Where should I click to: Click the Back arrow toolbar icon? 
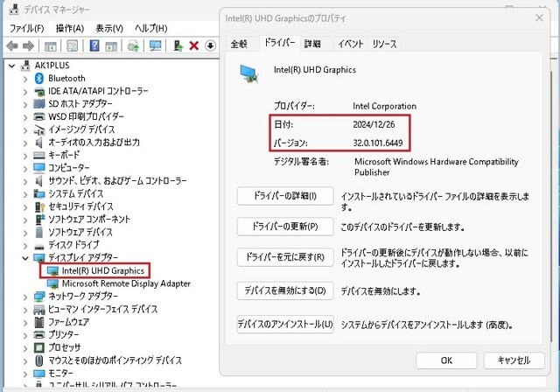(12, 45)
